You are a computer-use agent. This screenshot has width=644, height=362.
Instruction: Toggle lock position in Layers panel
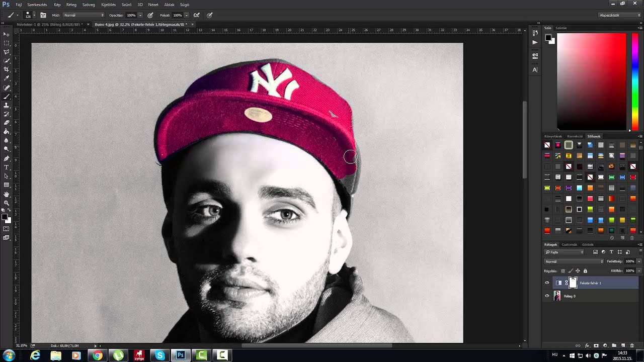tap(578, 271)
